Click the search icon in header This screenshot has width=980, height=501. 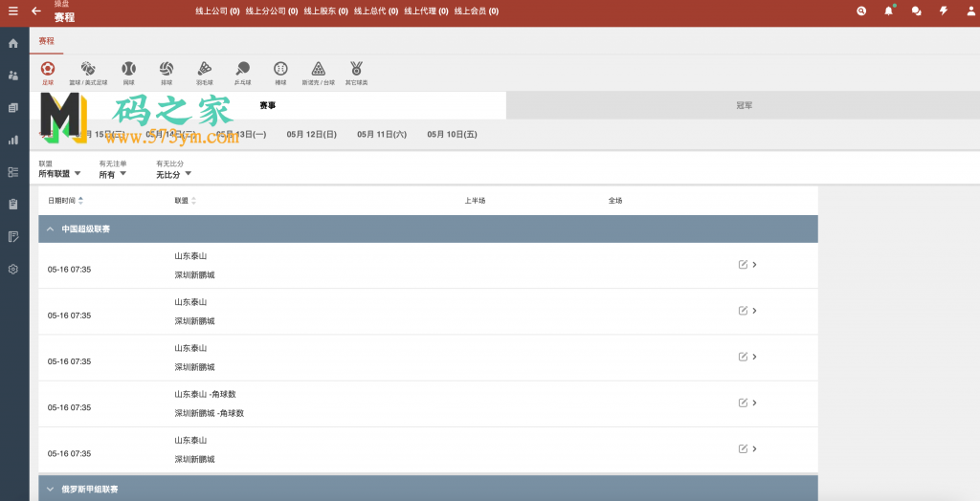click(x=861, y=11)
